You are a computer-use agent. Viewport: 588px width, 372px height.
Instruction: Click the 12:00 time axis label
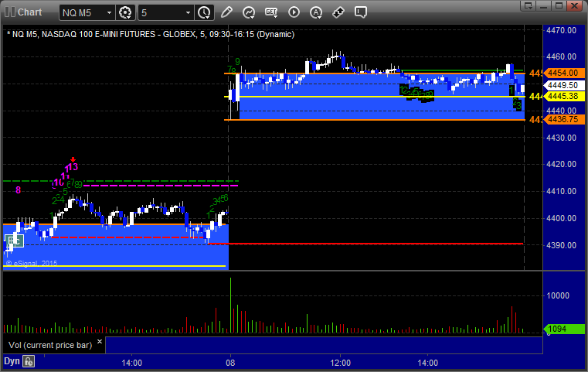(341, 363)
